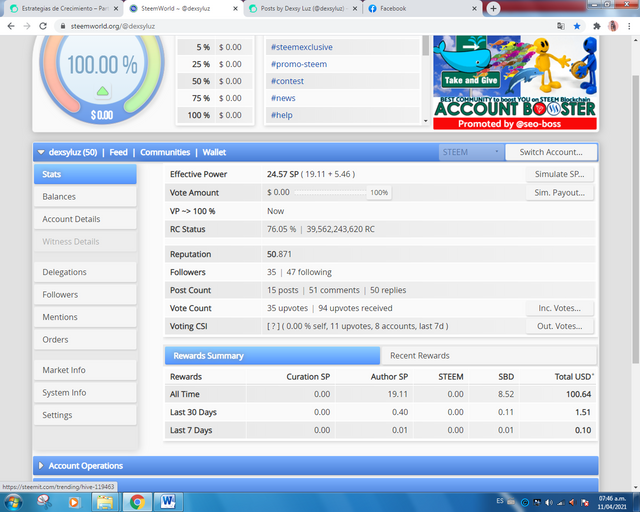Click the #steemexclusive tag
This screenshot has width=640, height=512.
(x=302, y=47)
